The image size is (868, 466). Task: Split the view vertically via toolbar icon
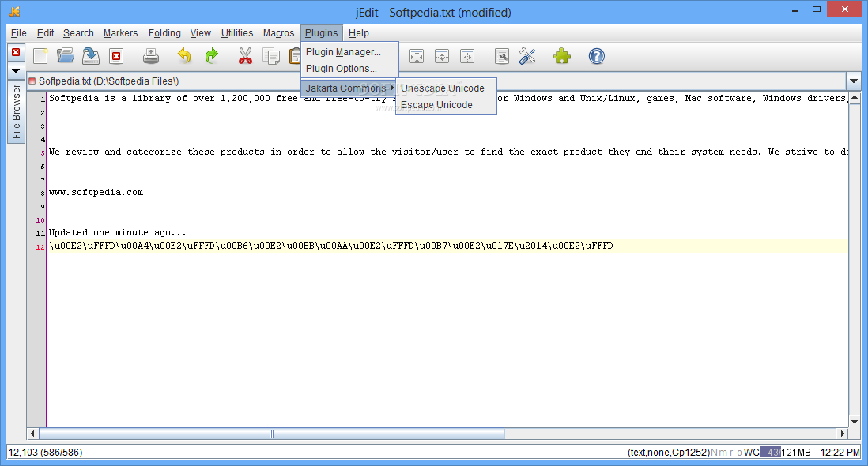467,56
